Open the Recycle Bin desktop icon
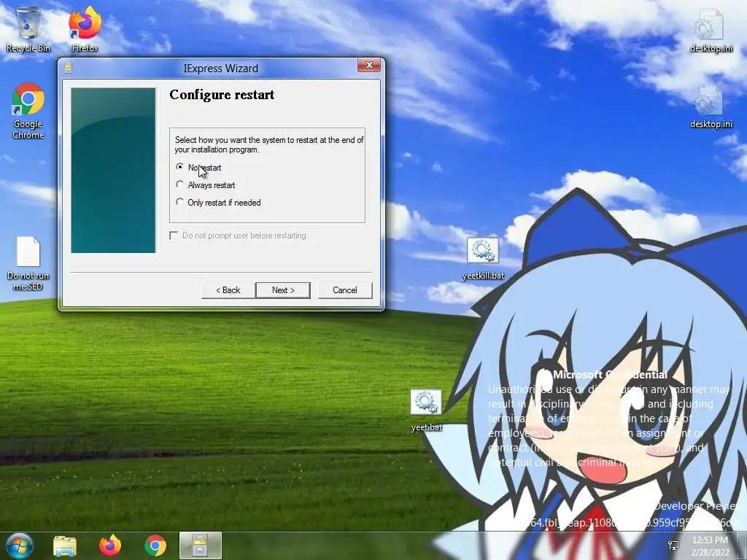 (28, 28)
